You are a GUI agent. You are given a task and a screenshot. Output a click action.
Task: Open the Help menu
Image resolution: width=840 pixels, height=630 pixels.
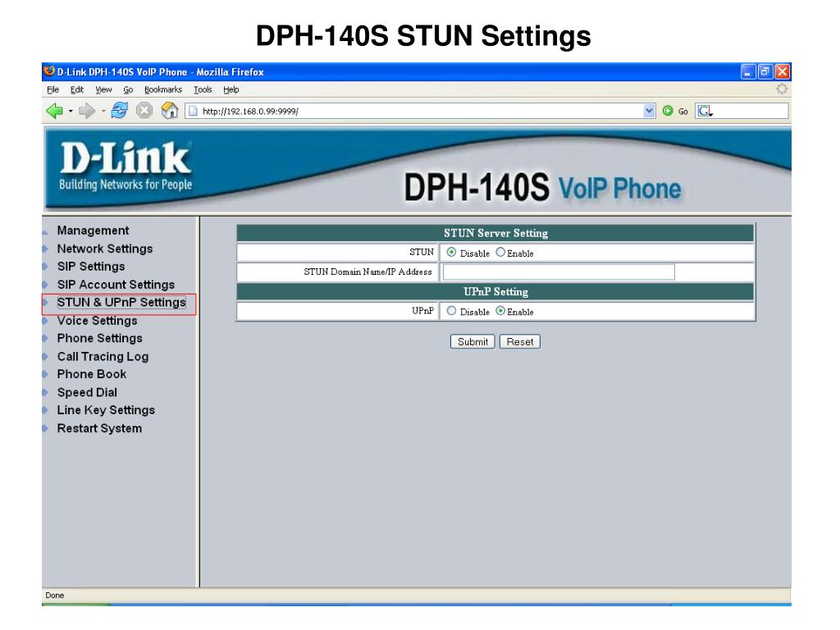pos(231,89)
